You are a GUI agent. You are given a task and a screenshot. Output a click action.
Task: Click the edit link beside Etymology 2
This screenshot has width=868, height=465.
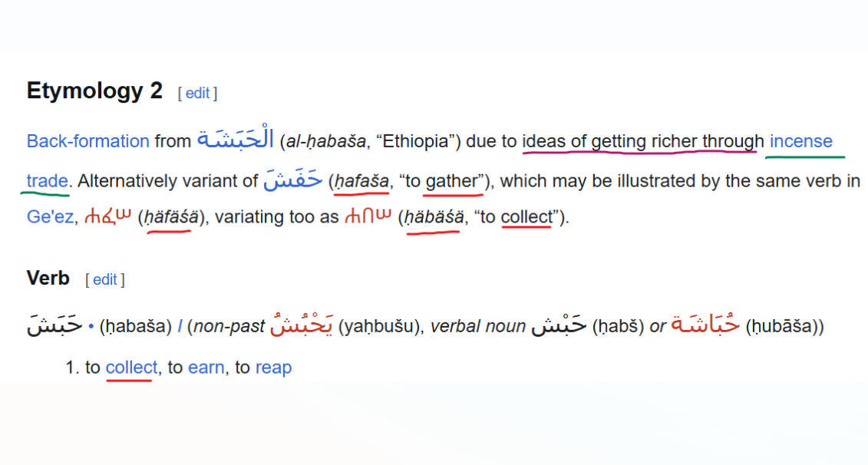click(x=198, y=93)
